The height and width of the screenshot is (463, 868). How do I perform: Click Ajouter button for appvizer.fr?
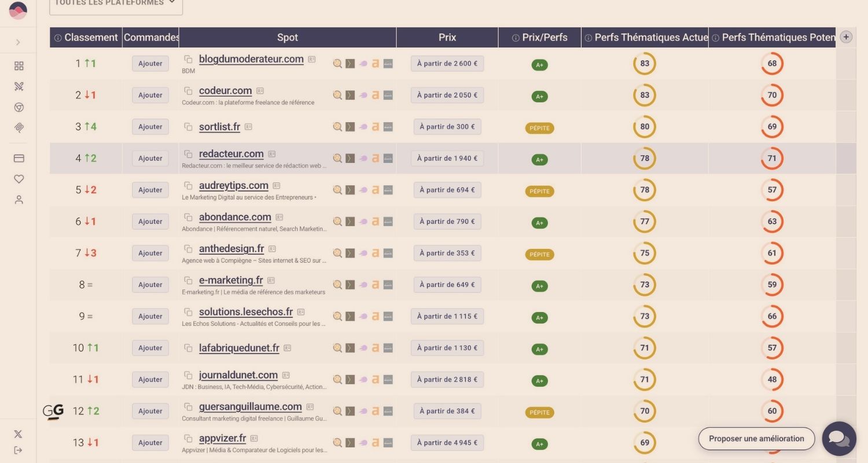[x=150, y=443]
